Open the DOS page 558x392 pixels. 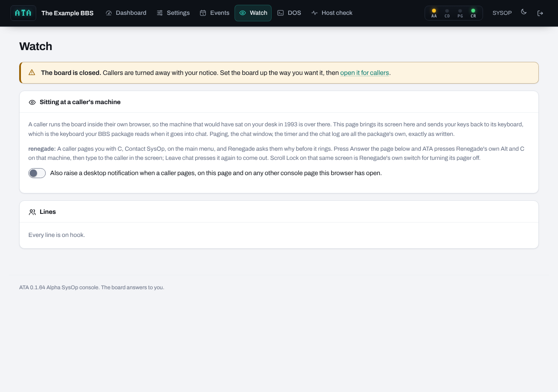pos(289,13)
